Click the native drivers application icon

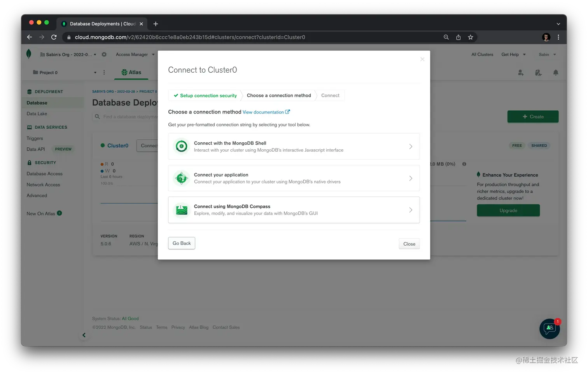coord(181,178)
